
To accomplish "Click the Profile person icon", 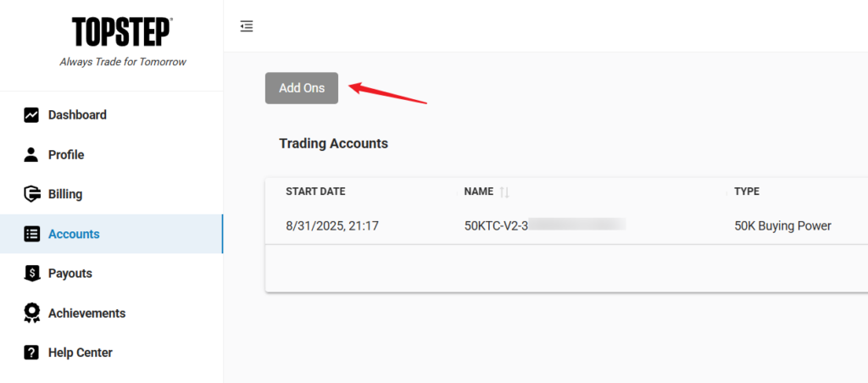I will point(31,154).
